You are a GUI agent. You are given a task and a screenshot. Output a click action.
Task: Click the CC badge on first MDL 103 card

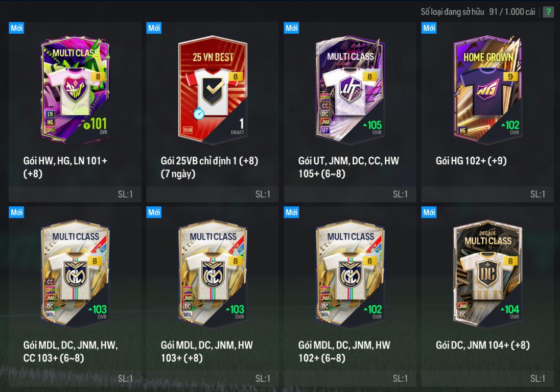[50, 282]
